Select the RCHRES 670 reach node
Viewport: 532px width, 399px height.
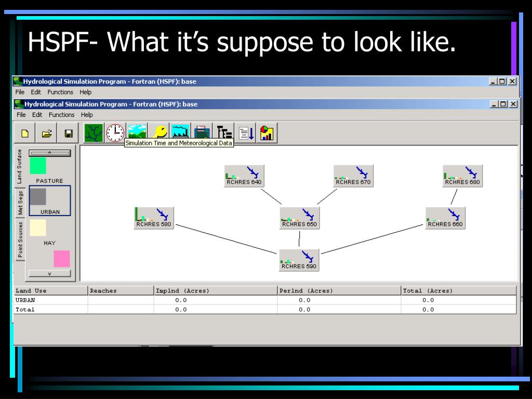click(353, 176)
